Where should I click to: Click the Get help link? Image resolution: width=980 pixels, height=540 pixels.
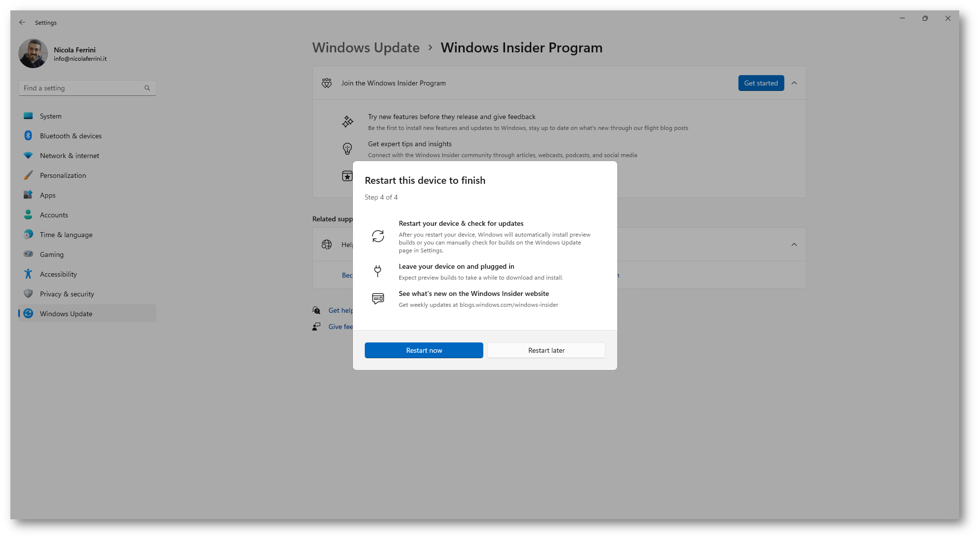(341, 310)
